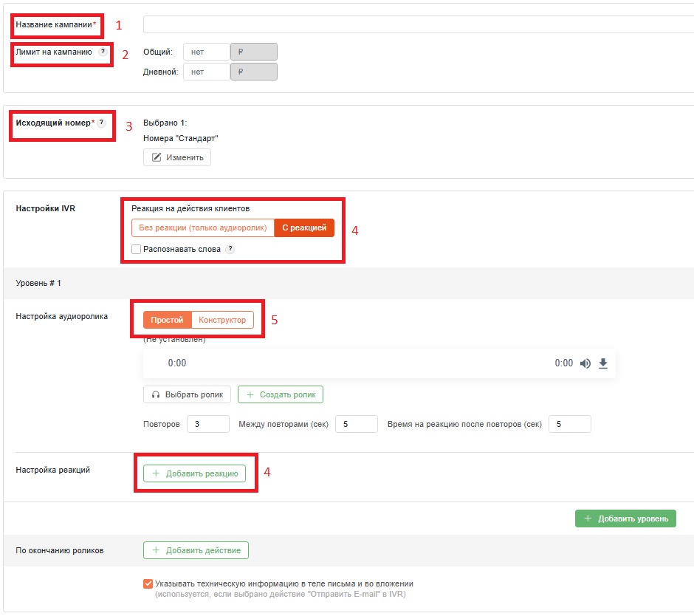694x616 pixels.
Task: Click 'Создать ролик' button
Action: 280,394
